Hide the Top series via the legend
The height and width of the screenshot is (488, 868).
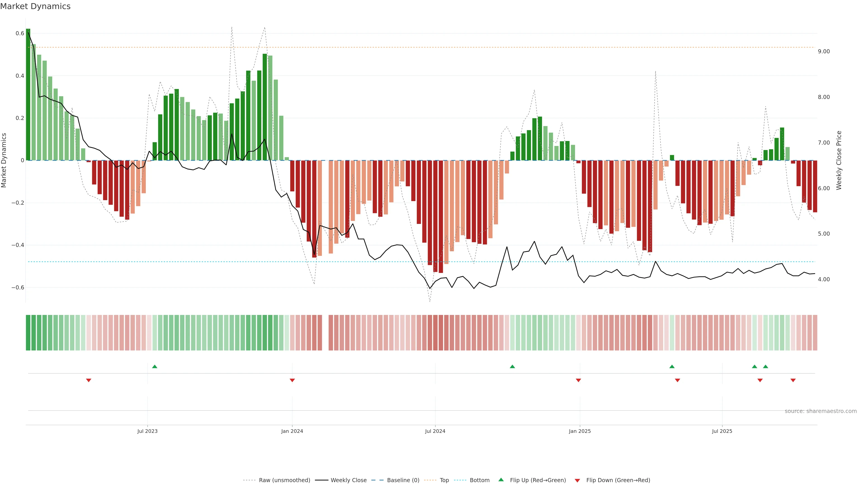point(444,480)
